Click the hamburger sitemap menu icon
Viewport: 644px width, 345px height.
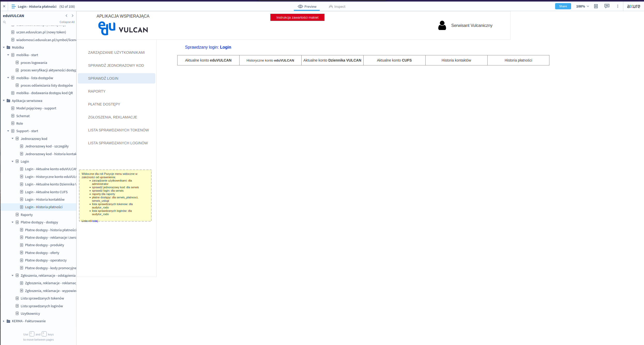tap(13, 6)
